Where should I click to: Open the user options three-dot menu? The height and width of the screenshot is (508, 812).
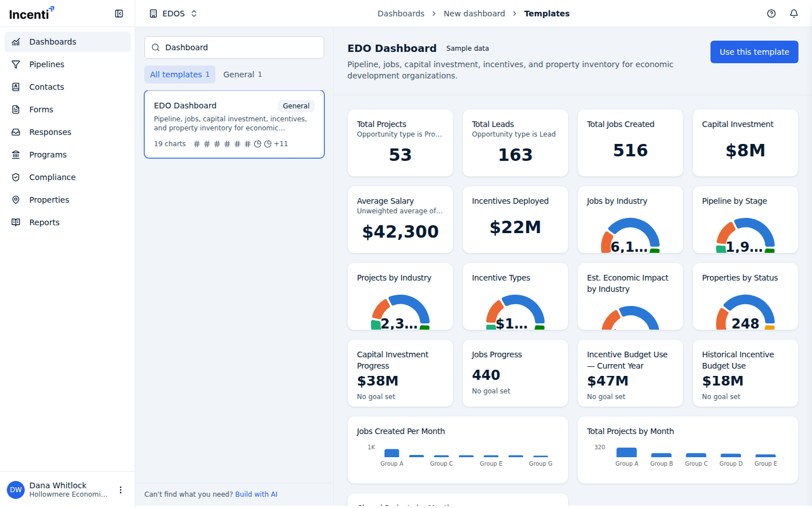tap(121, 490)
